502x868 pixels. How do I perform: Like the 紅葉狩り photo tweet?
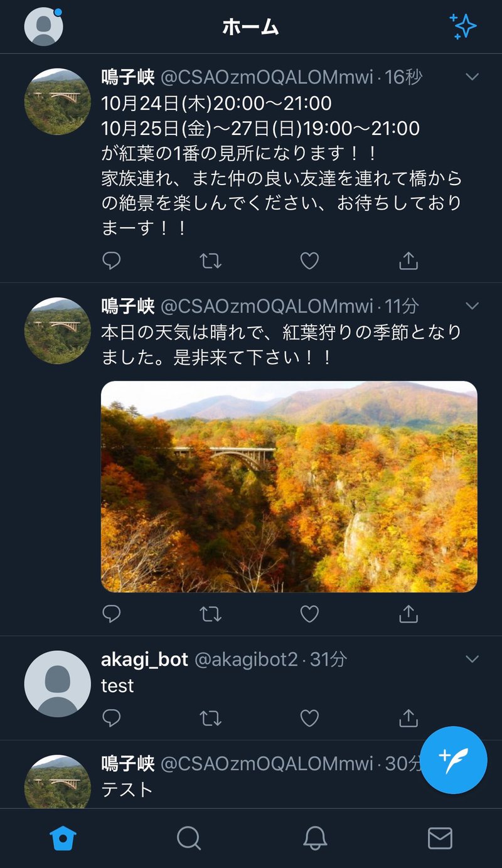[x=309, y=614]
